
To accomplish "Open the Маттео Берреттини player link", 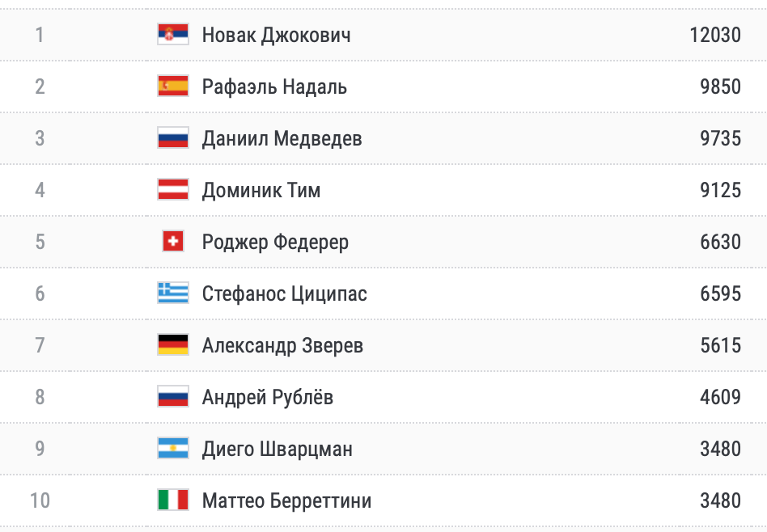I will [286, 500].
